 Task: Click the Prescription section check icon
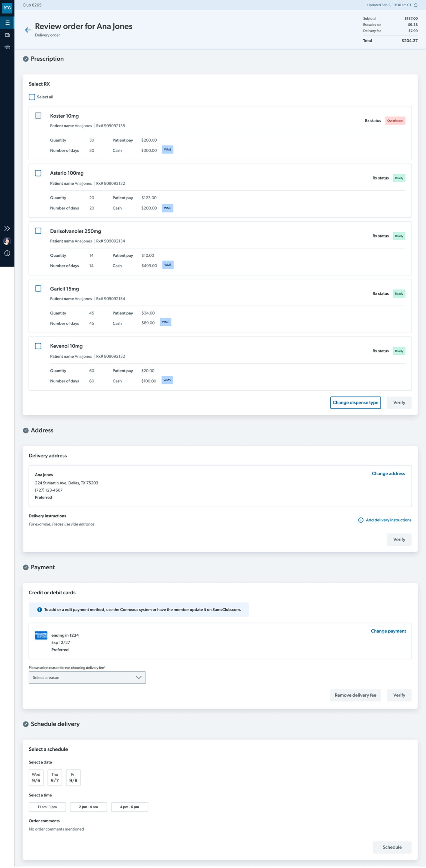click(x=25, y=59)
